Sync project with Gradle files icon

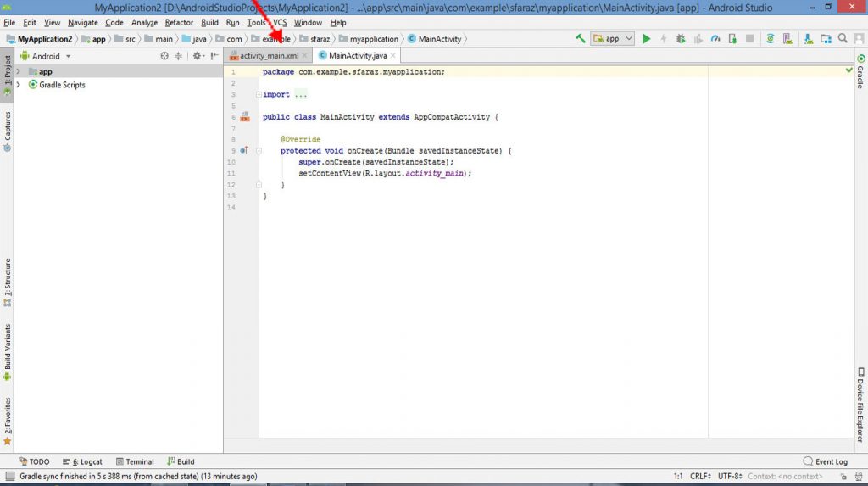770,39
